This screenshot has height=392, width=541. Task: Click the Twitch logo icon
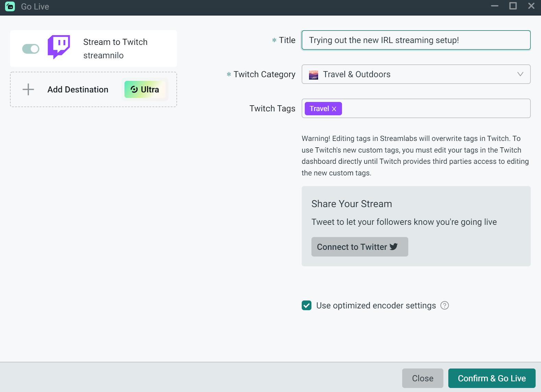click(x=59, y=47)
